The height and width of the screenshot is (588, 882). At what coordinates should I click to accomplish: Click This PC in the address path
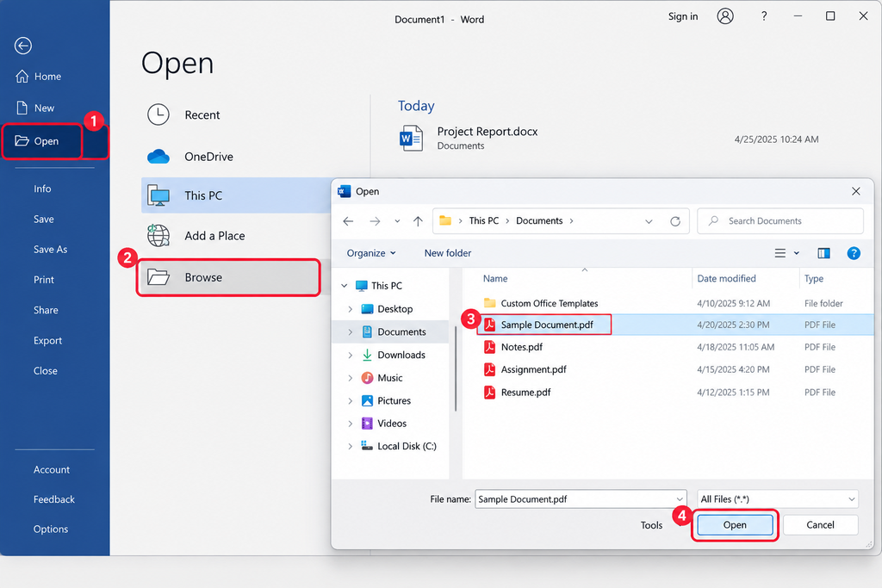click(484, 221)
